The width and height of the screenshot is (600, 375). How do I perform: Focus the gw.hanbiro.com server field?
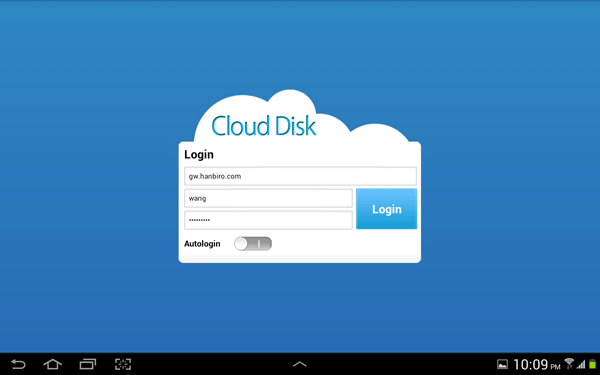tap(300, 176)
